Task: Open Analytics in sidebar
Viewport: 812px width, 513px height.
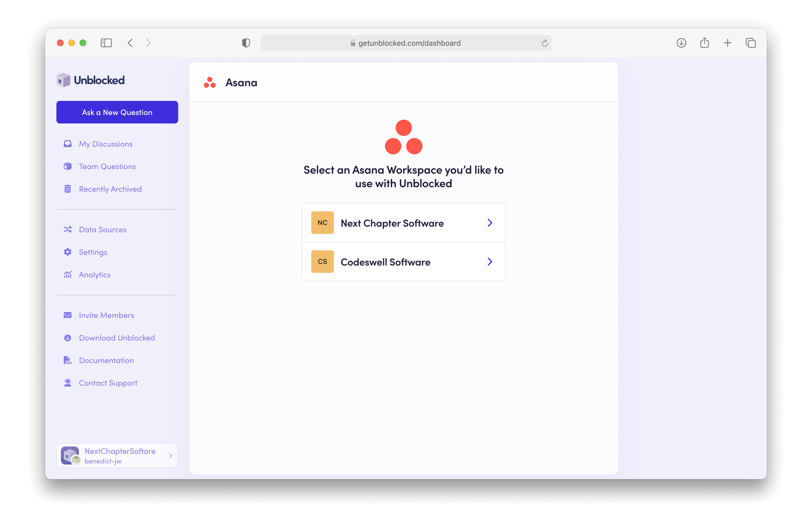Action: pyautogui.click(x=95, y=275)
